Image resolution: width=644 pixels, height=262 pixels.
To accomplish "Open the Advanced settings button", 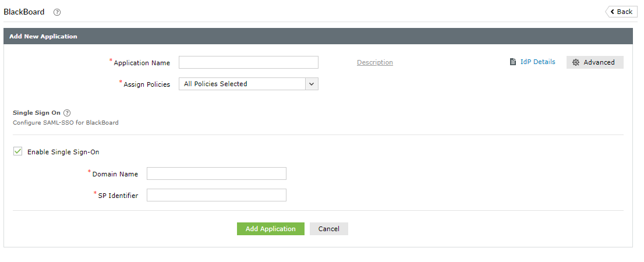I will point(595,62).
